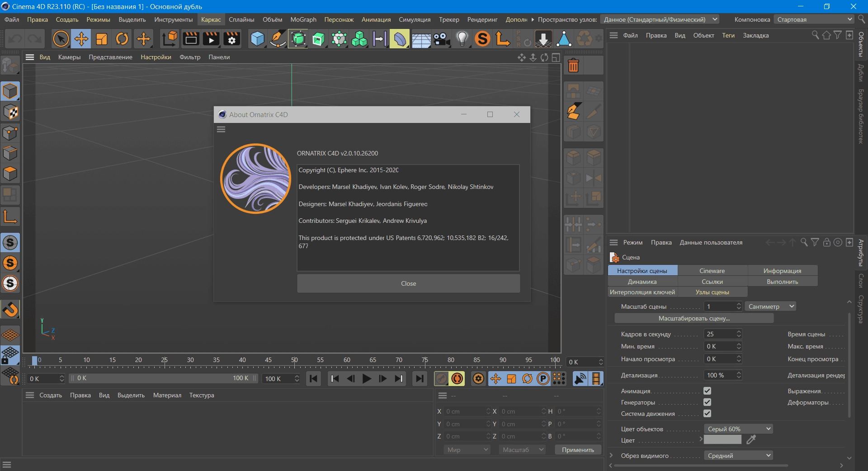Add a Cube primitive object
868x471 pixels.
pos(257,39)
